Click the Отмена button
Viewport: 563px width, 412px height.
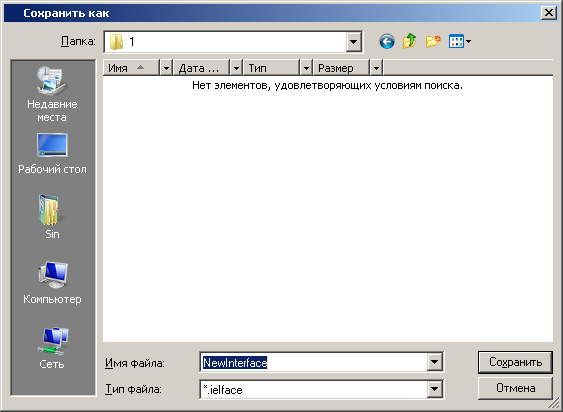tap(515, 388)
